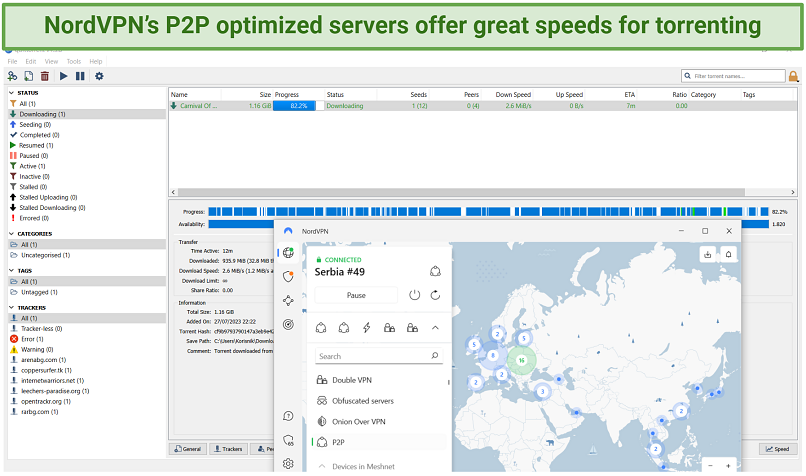Collapse the TRACKERS section

coord(11,307)
